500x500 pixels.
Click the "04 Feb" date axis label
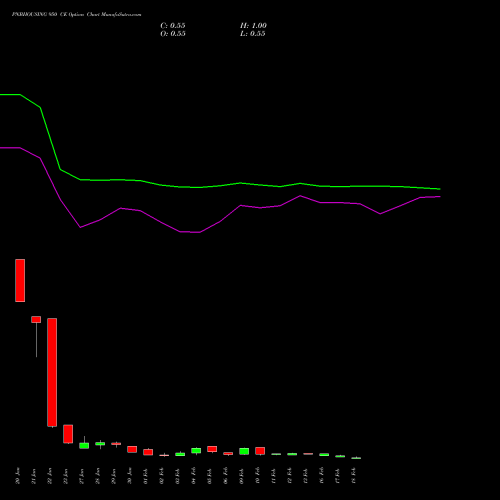[194, 476]
